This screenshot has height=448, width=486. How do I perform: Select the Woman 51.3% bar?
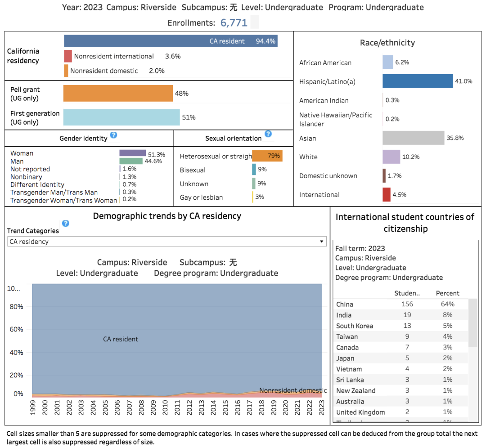[x=132, y=153]
